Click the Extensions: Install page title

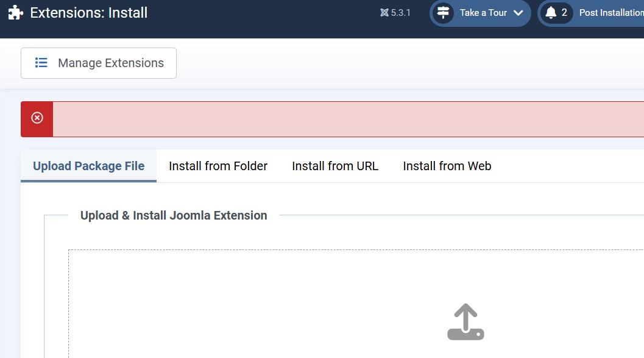click(89, 13)
